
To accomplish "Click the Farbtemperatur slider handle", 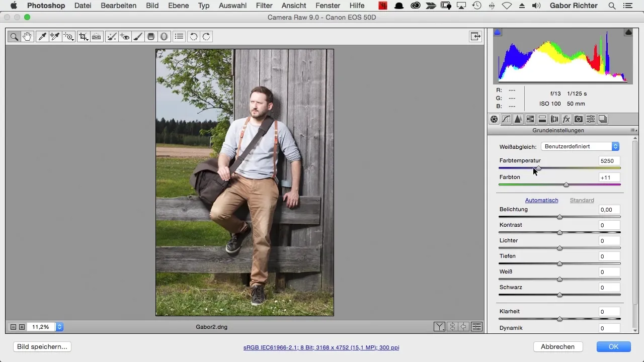I will (538, 168).
